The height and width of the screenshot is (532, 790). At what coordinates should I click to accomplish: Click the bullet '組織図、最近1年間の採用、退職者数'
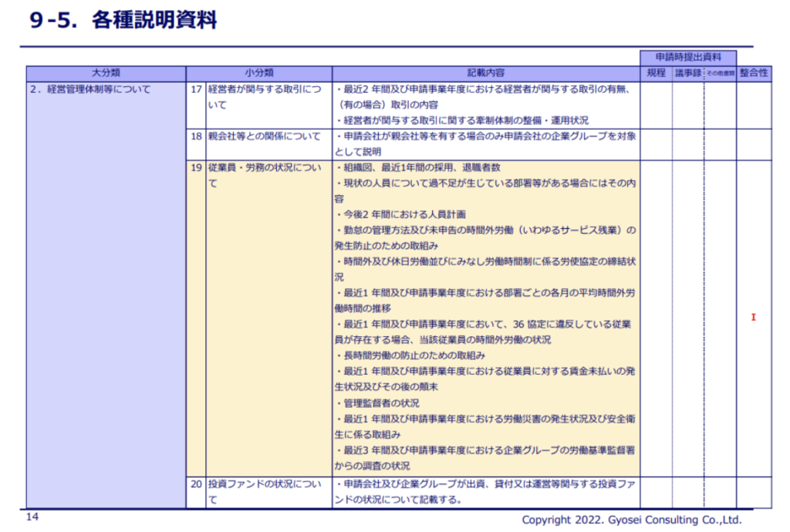[x=418, y=167]
